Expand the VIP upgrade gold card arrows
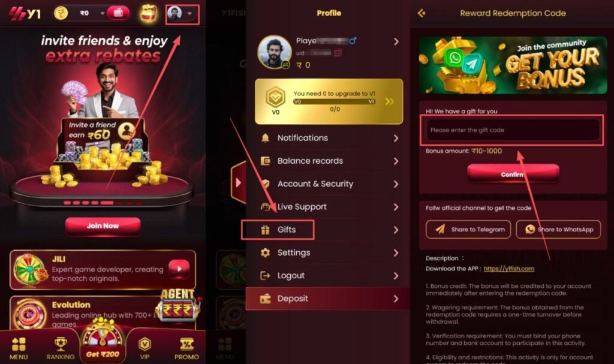614x364 pixels. [x=389, y=101]
